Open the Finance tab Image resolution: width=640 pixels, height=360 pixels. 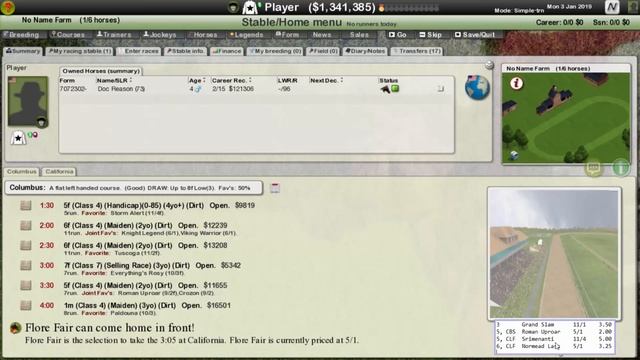click(x=227, y=51)
